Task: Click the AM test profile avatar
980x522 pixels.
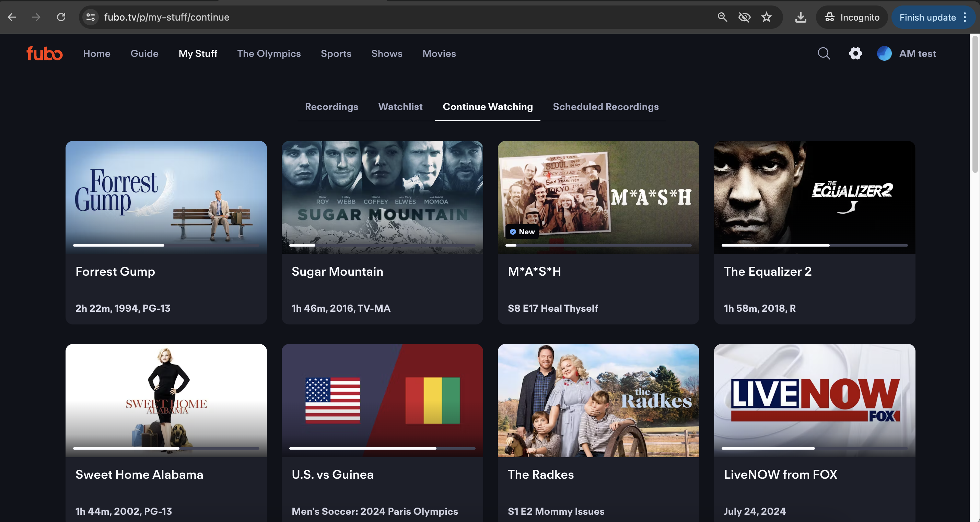Action: pyautogui.click(x=884, y=54)
